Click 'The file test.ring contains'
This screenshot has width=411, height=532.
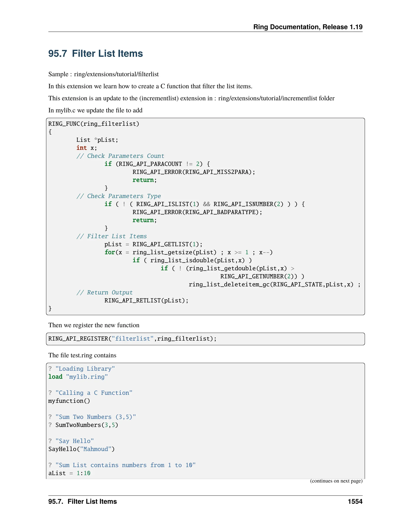82,355
